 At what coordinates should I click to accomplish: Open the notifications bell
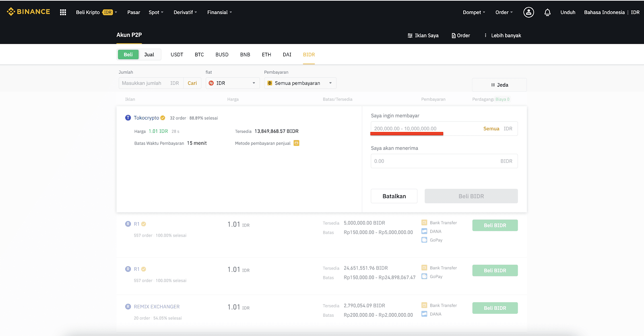(547, 12)
